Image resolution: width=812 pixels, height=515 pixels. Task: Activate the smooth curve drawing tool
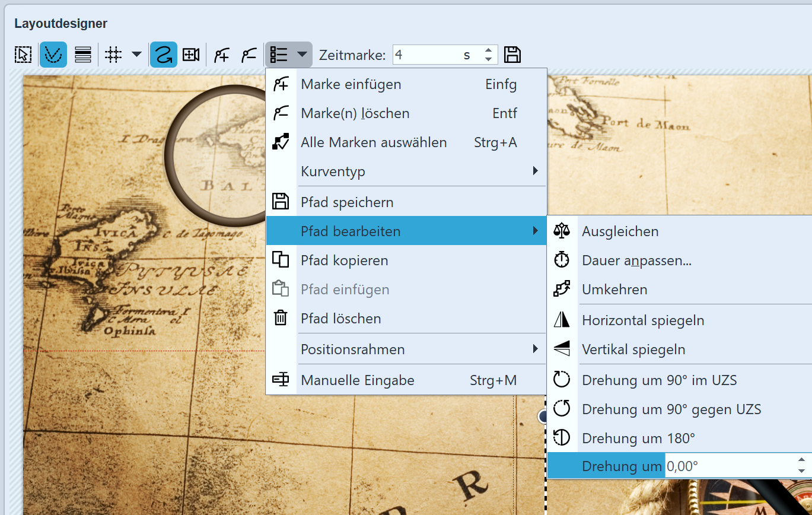pyautogui.click(x=164, y=54)
